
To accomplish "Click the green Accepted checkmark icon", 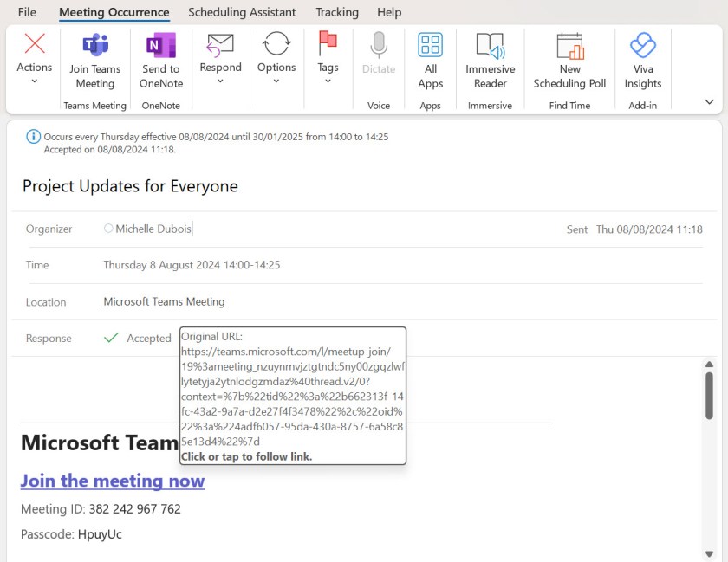I will point(111,338).
